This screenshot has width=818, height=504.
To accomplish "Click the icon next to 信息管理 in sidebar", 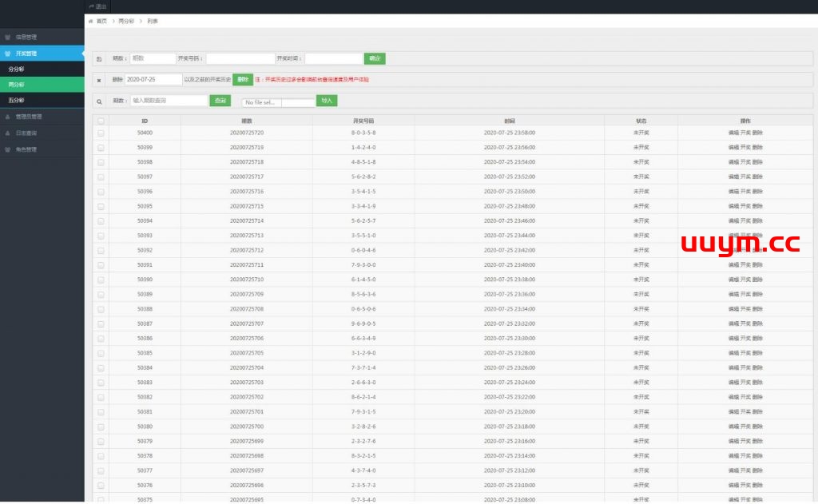I will 8,37.
